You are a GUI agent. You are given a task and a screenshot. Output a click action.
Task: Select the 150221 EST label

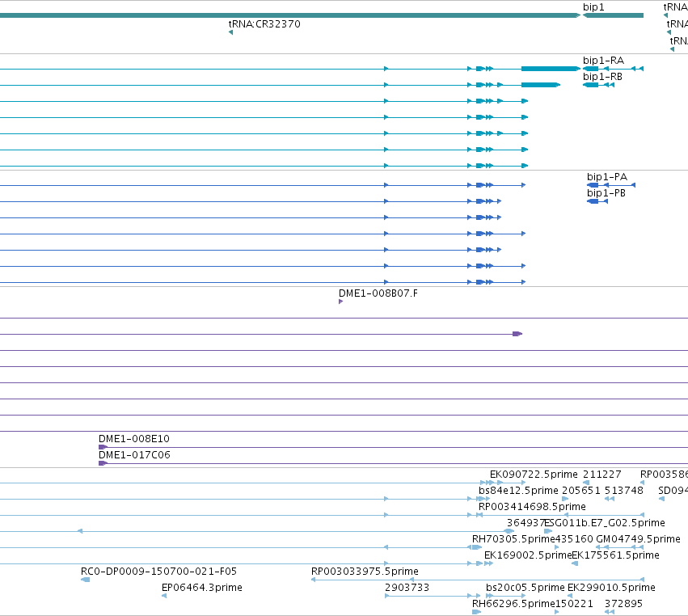click(x=574, y=604)
